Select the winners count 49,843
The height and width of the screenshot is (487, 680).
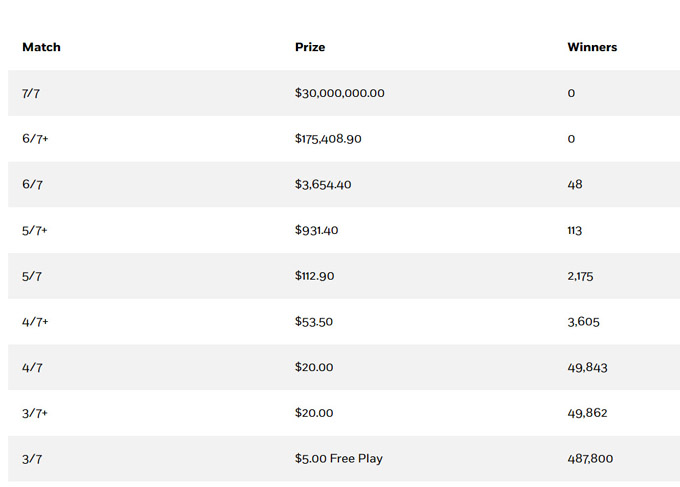coord(587,368)
